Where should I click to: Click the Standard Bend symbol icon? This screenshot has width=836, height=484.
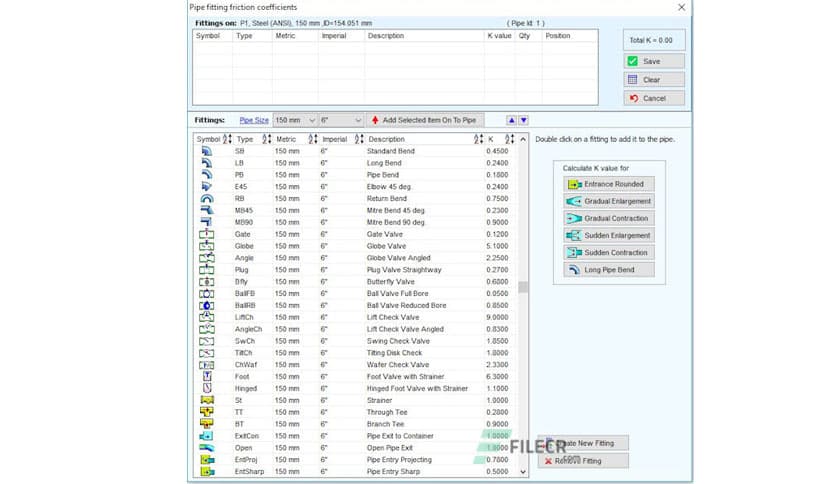coord(207,151)
